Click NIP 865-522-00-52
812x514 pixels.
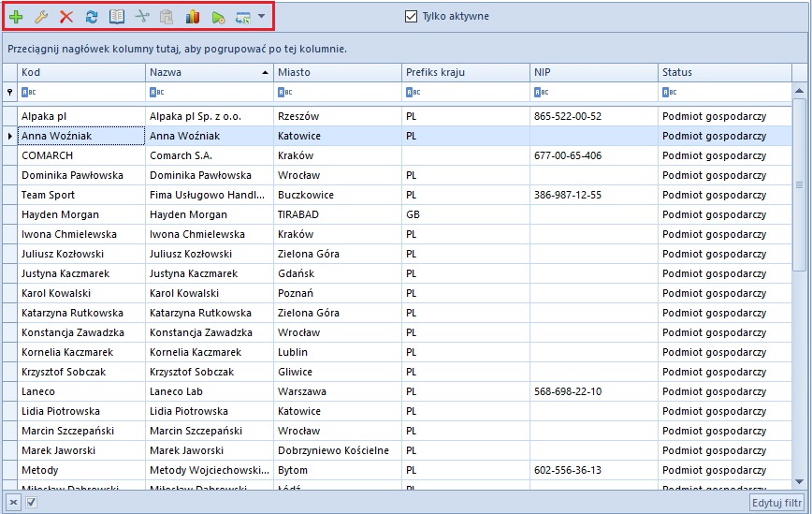[x=594, y=116]
